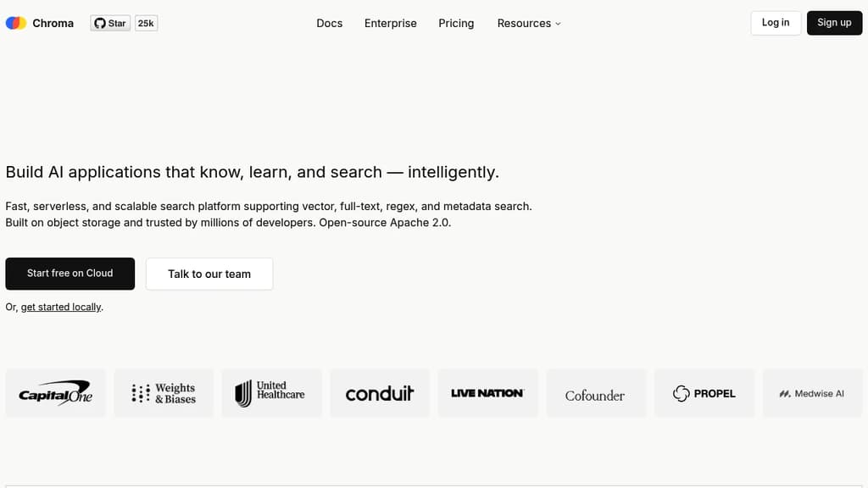Select the Live Nation logo
Image resolution: width=868 pixels, height=488 pixels.
click(487, 393)
